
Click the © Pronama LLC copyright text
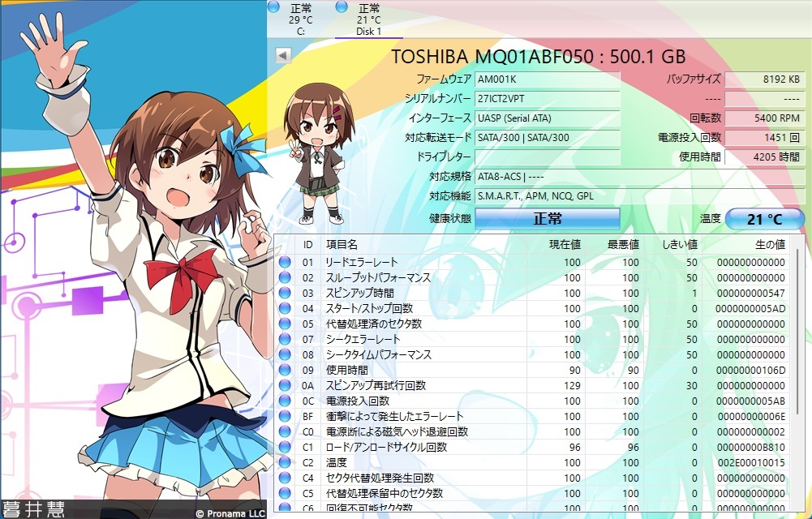[231, 513]
